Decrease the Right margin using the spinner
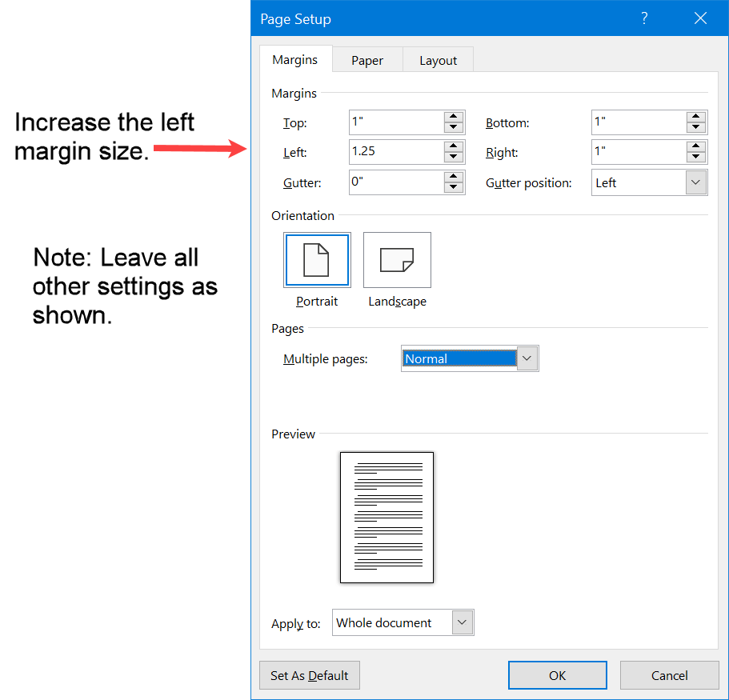This screenshot has width=729, height=700. [x=696, y=157]
